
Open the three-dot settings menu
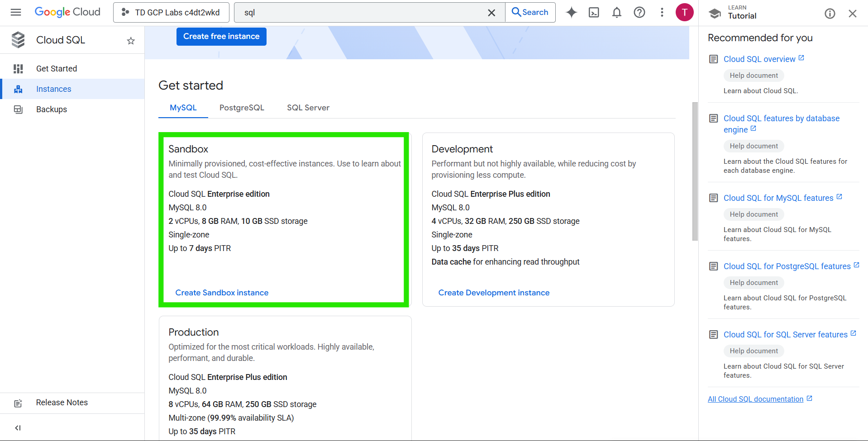[662, 12]
